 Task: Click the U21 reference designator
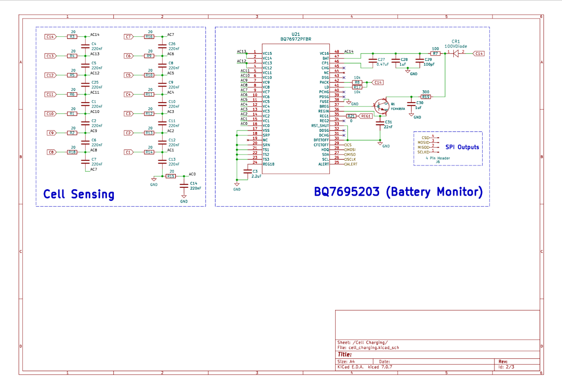point(296,35)
